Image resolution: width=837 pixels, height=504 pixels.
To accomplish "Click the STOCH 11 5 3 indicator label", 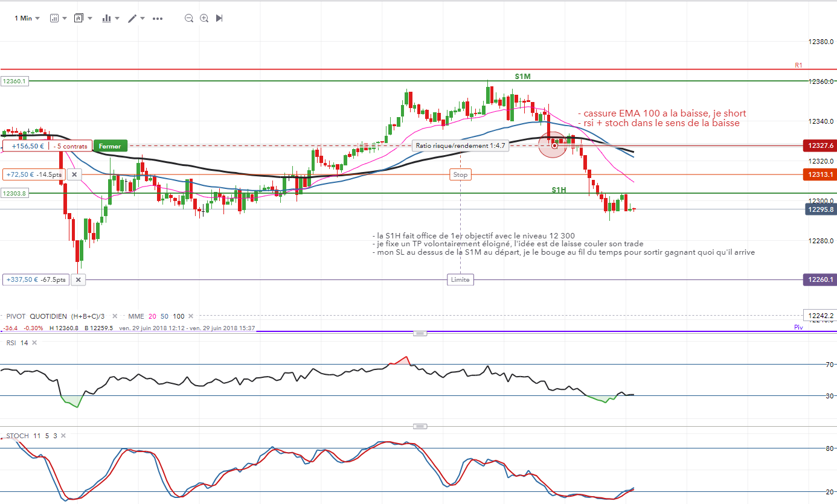I will pos(31,435).
